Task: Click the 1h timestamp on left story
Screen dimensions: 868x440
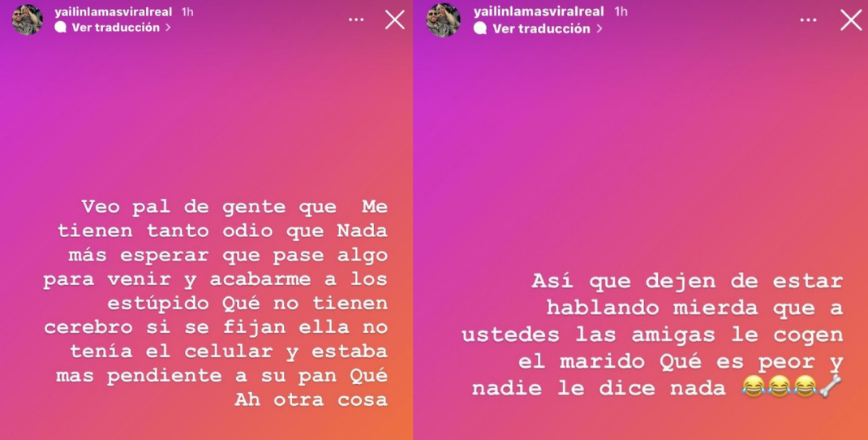Action: tap(187, 11)
